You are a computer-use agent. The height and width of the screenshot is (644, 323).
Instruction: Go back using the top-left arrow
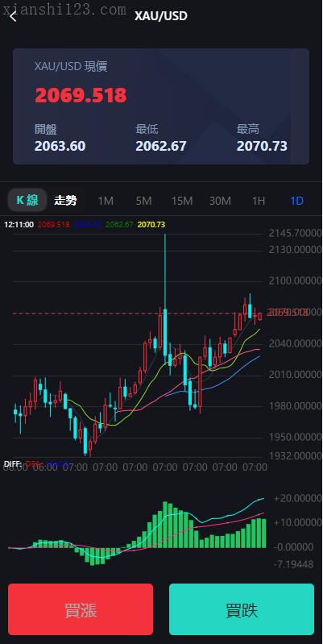[x=13, y=16]
